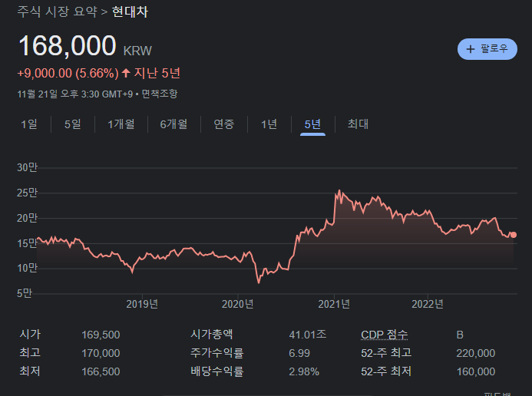
Task: Click the 2020년 axis label
Action: [238, 304]
